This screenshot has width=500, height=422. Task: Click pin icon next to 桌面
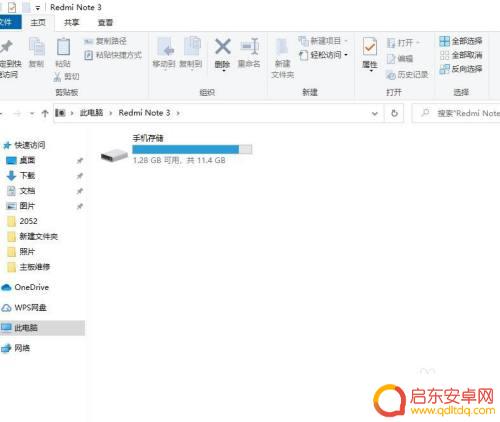click(x=80, y=161)
